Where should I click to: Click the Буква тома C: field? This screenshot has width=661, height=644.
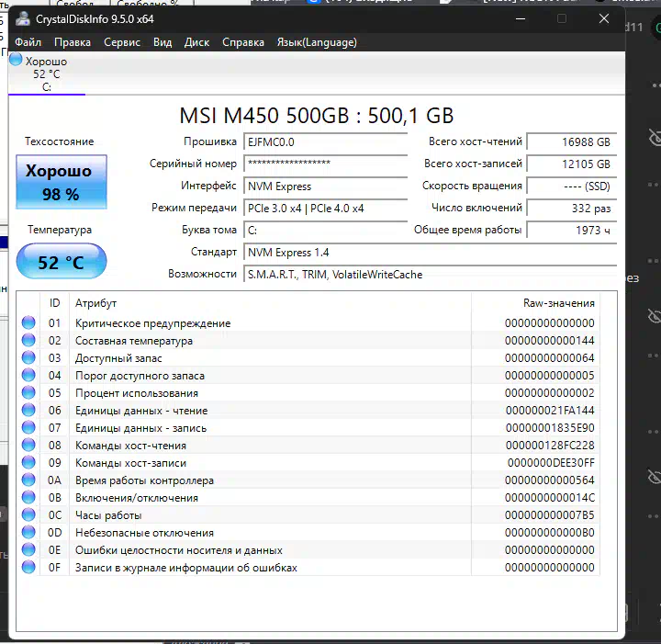click(x=325, y=231)
